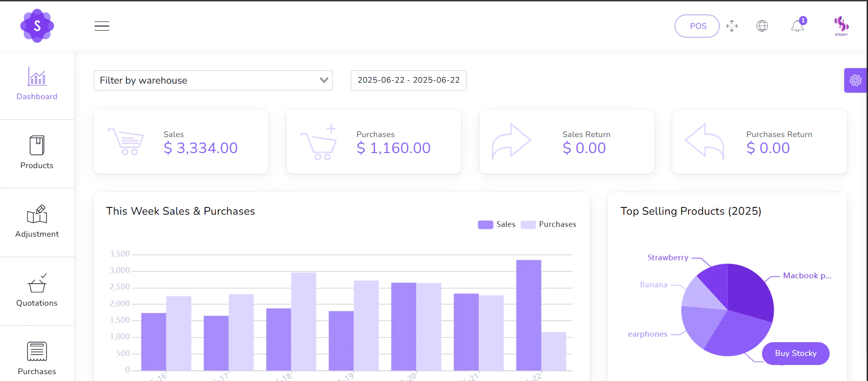Click the Purchases receipt icon
Viewport: 868px width, 381px height.
click(37, 351)
